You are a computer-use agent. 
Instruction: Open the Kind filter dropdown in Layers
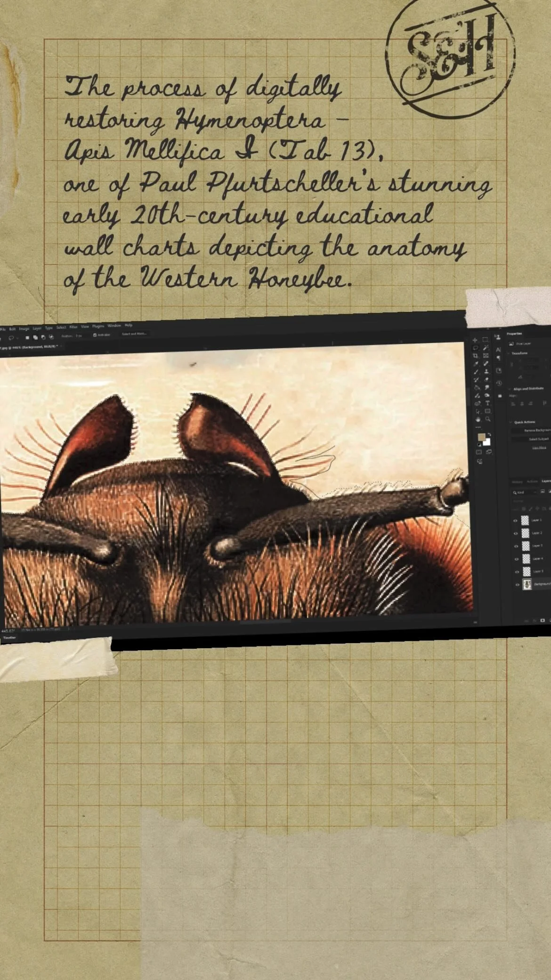(x=525, y=492)
